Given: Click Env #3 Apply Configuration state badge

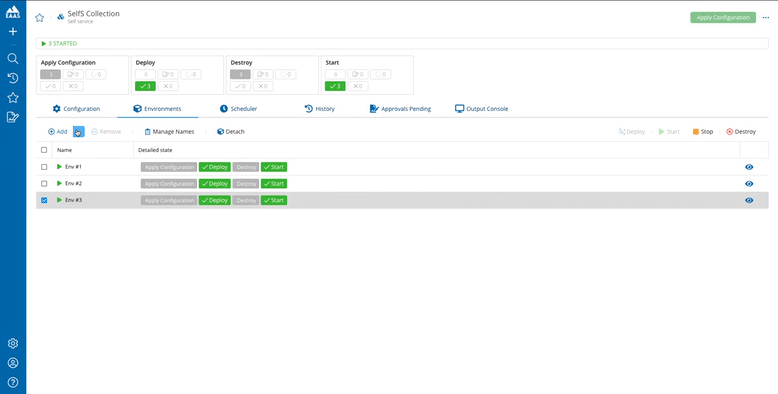Looking at the screenshot, I should pyautogui.click(x=169, y=200).
